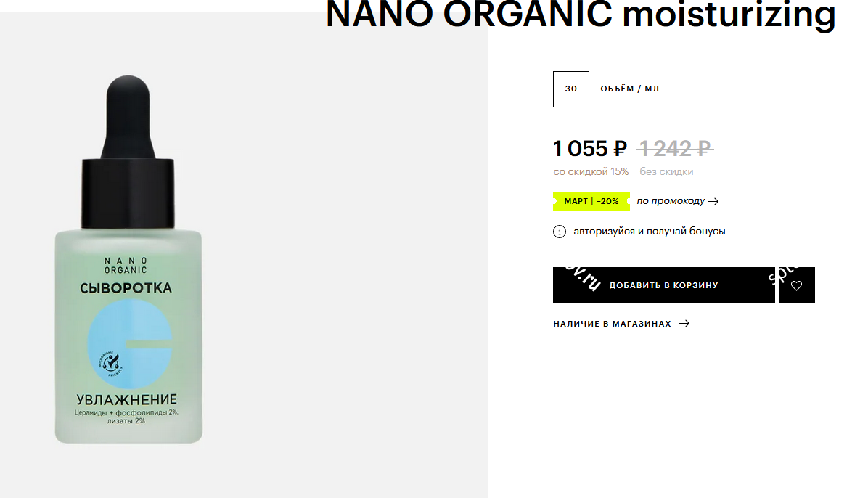Click the yellow МАРТ | -20% promo badge
Screen dimensions: 868x498
(x=591, y=201)
